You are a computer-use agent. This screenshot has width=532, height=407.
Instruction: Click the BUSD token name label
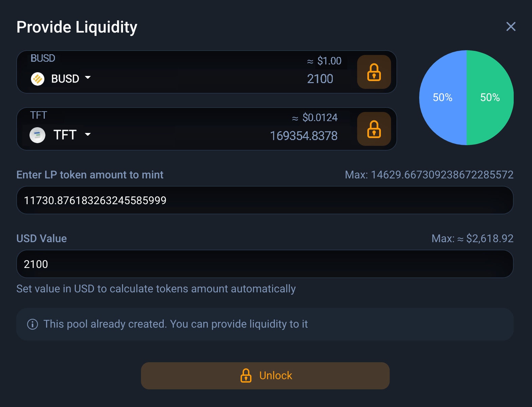pyautogui.click(x=65, y=79)
